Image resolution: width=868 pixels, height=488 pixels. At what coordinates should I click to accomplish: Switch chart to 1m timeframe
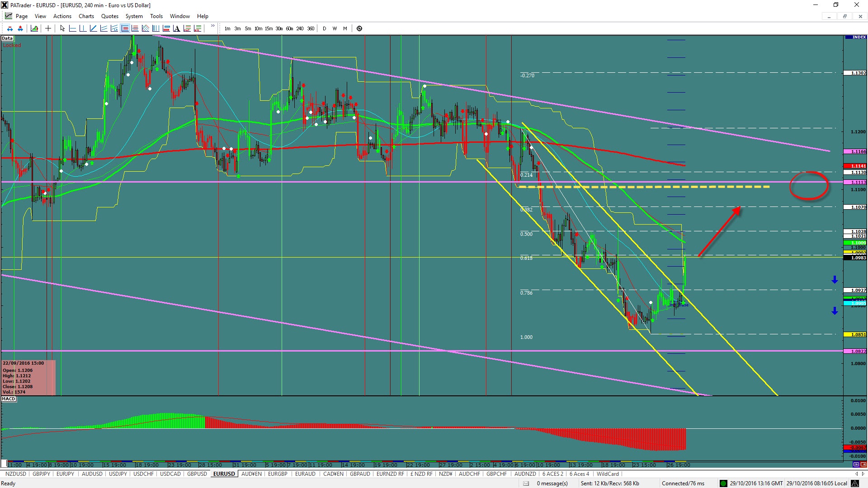[x=227, y=28]
